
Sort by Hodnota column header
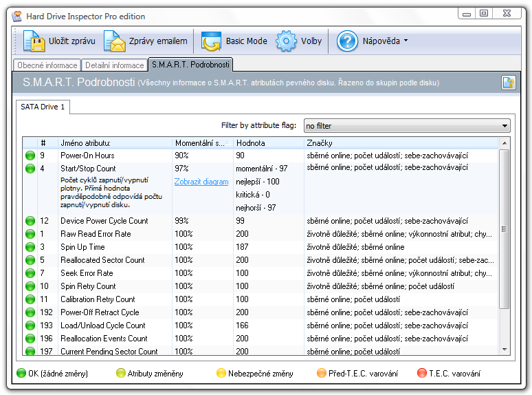(x=268, y=143)
